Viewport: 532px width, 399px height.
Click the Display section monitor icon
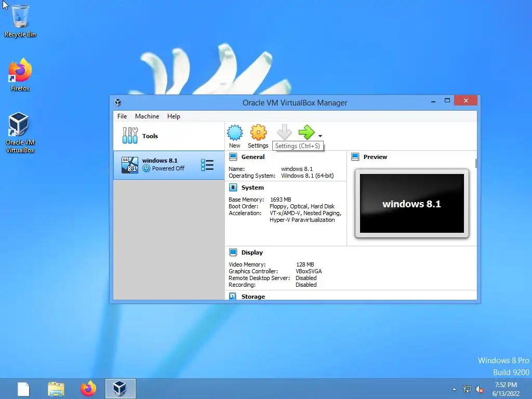tap(233, 252)
